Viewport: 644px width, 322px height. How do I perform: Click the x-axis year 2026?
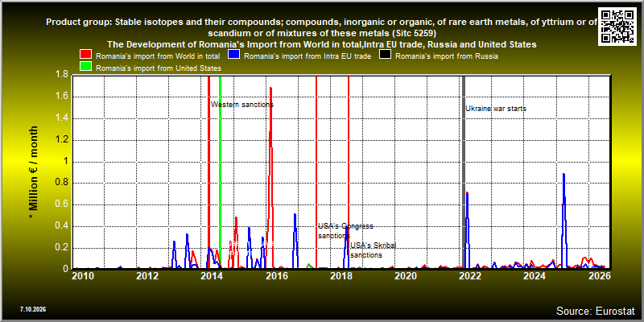[x=599, y=275]
